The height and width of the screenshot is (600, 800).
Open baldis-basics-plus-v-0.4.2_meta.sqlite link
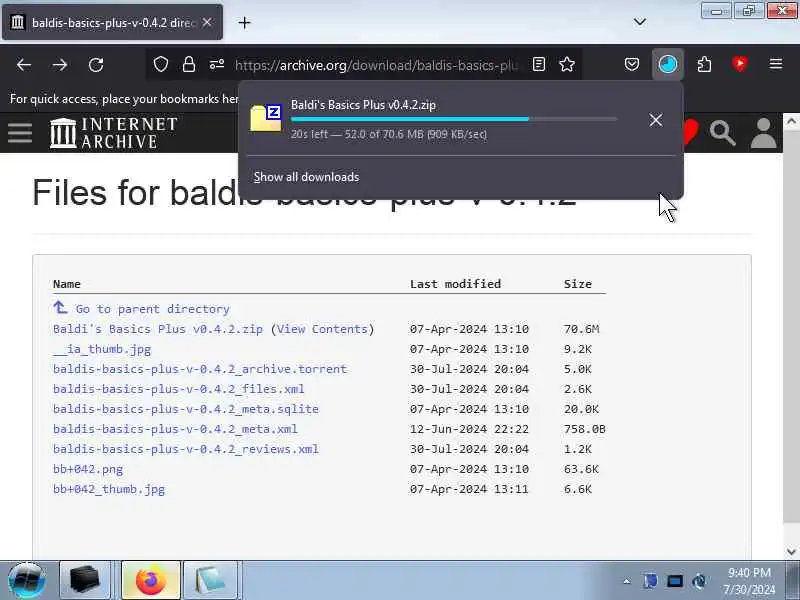(186, 409)
